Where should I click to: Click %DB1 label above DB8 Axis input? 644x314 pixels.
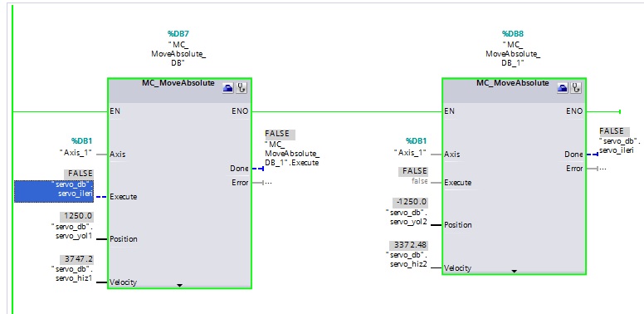click(x=417, y=141)
